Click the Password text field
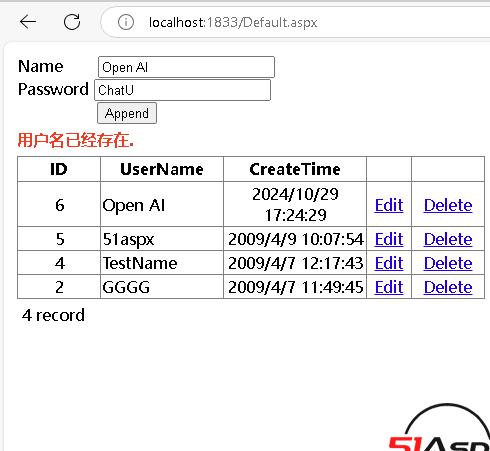 tap(182, 90)
